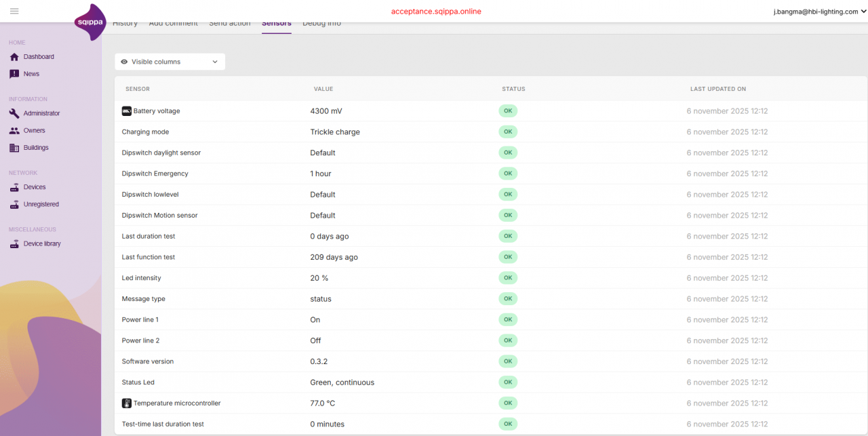Click the Devices router icon
Screen dimensions: 868x436
pyautogui.click(x=14, y=187)
